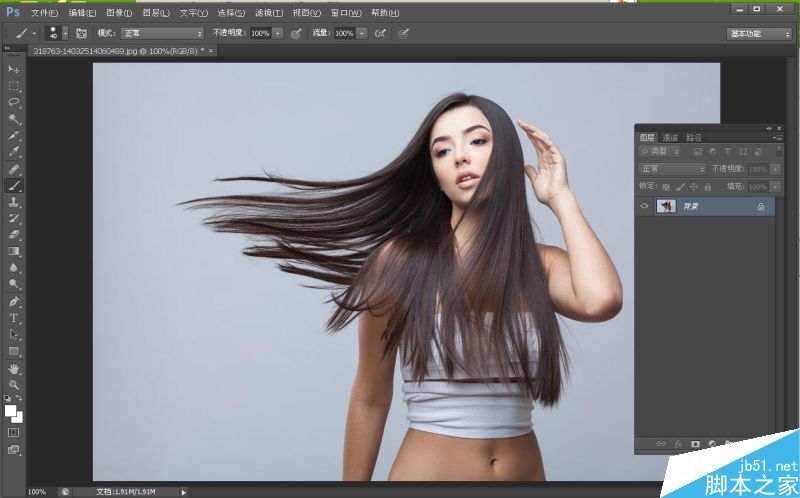Open layer blend mode 正常 dropdown
Viewport: 800px width, 498px height.
pyautogui.click(x=673, y=169)
